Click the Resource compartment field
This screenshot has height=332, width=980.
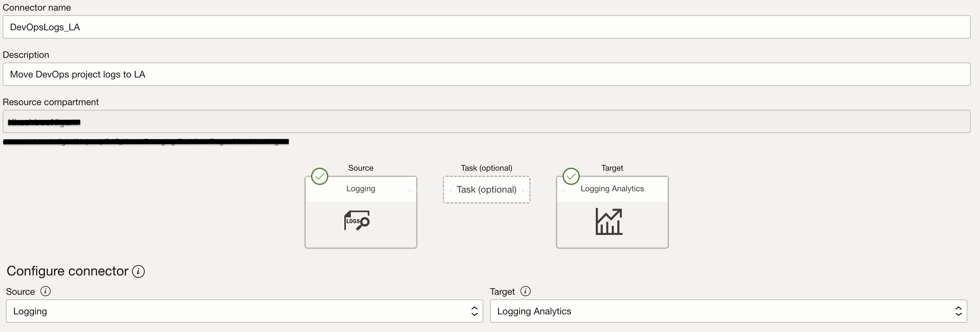[486, 122]
